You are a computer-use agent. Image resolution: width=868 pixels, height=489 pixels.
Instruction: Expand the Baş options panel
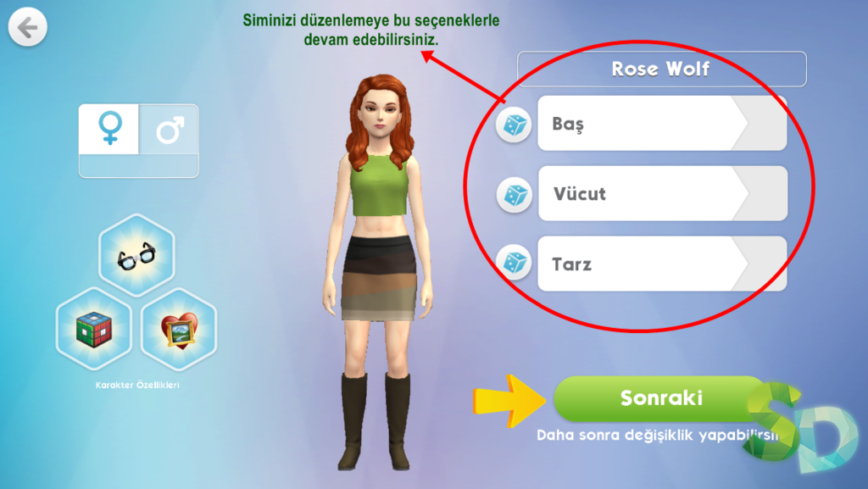pos(662,123)
